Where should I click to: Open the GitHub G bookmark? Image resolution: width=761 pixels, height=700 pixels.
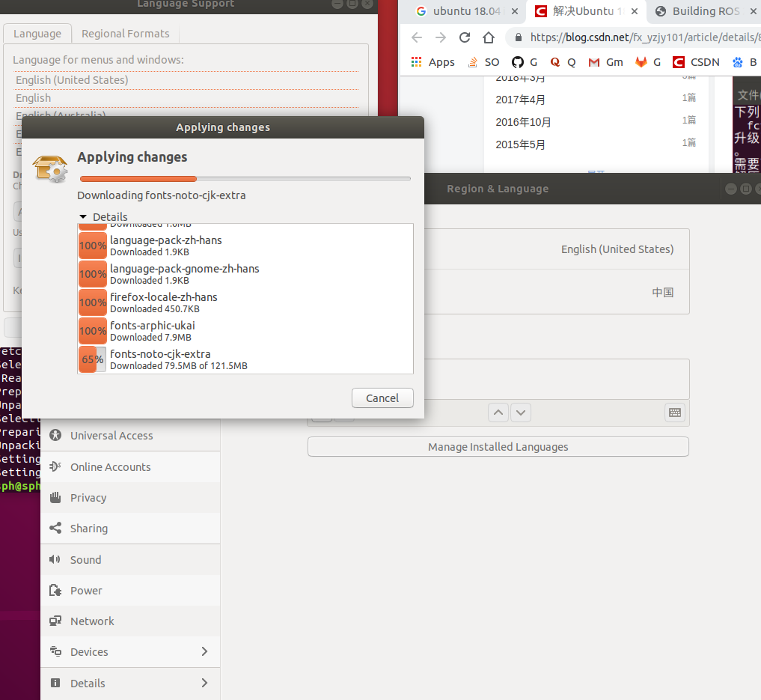click(x=525, y=62)
